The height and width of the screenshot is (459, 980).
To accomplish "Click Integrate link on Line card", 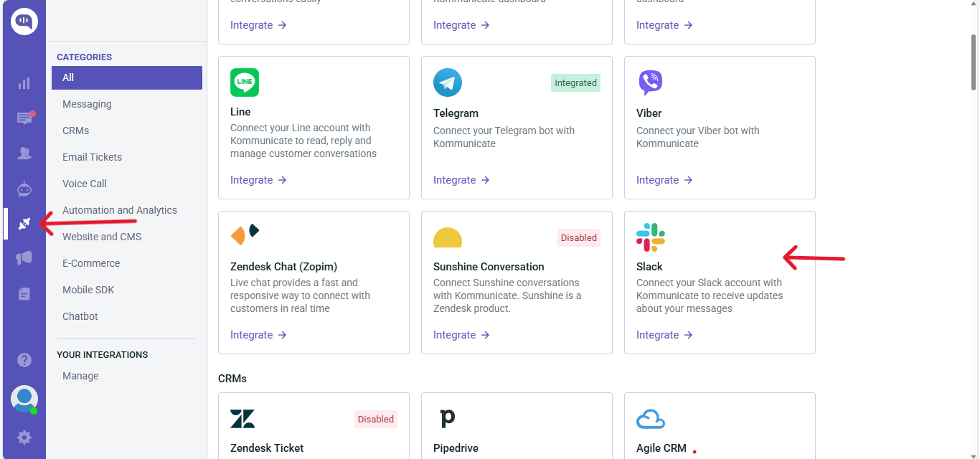I will tap(258, 180).
